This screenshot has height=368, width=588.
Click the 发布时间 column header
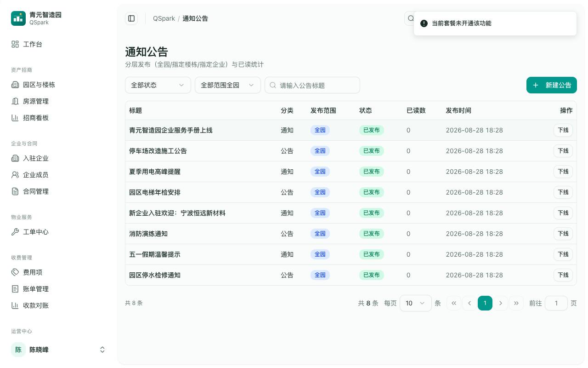click(x=458, y=110)
